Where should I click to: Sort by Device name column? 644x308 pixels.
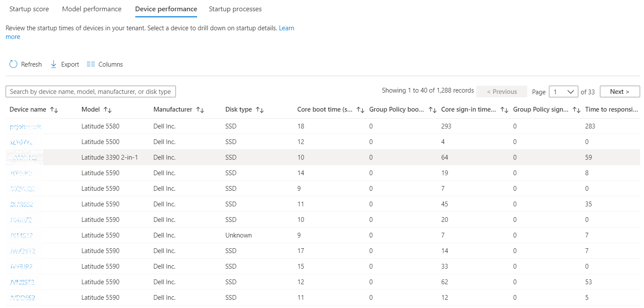(x=55, y=109)
